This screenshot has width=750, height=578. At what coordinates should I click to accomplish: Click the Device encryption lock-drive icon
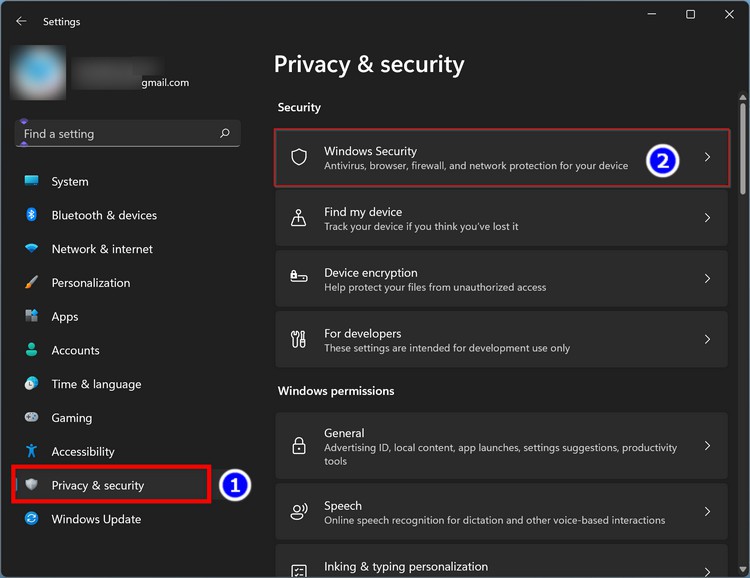coord(298,279)
